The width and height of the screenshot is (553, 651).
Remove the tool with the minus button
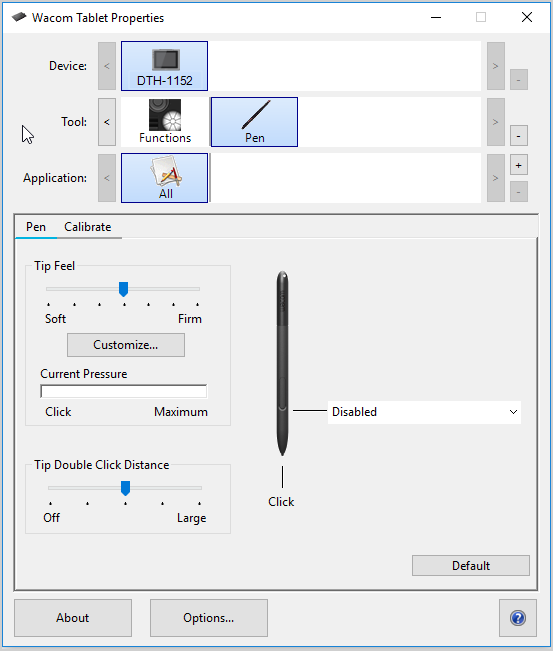[519, 136]
